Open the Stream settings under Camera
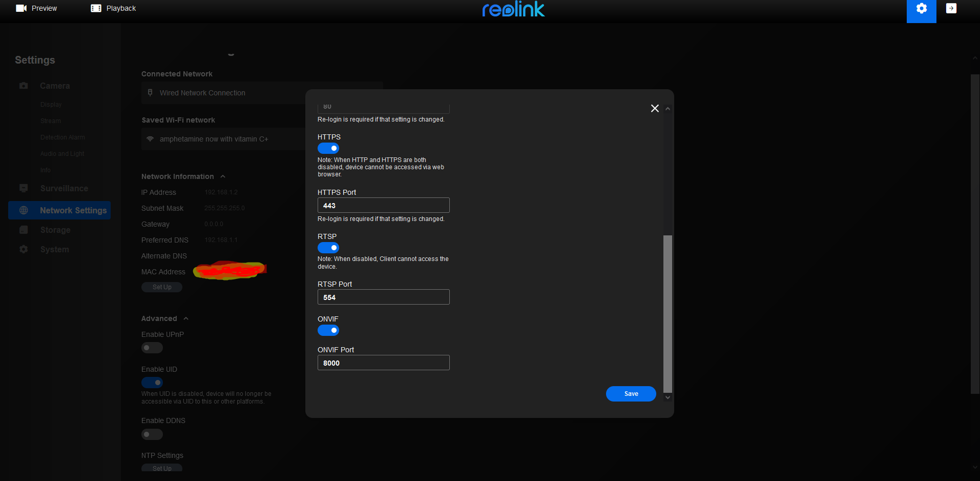This screenshot has width=980, height=481. tap(50, 121)
